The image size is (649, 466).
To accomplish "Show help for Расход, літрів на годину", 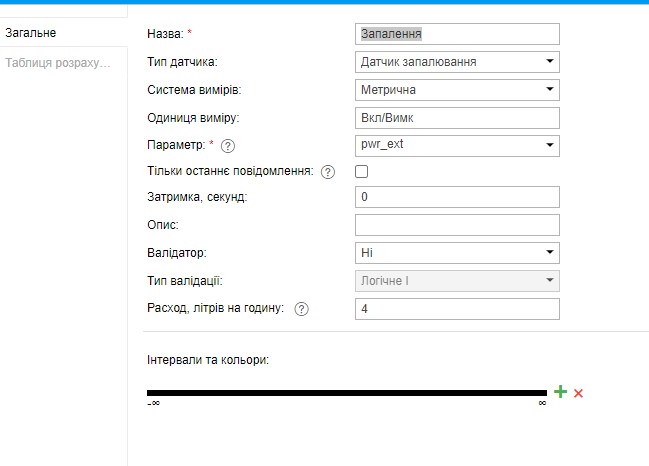I will click(x=302, y=309).
